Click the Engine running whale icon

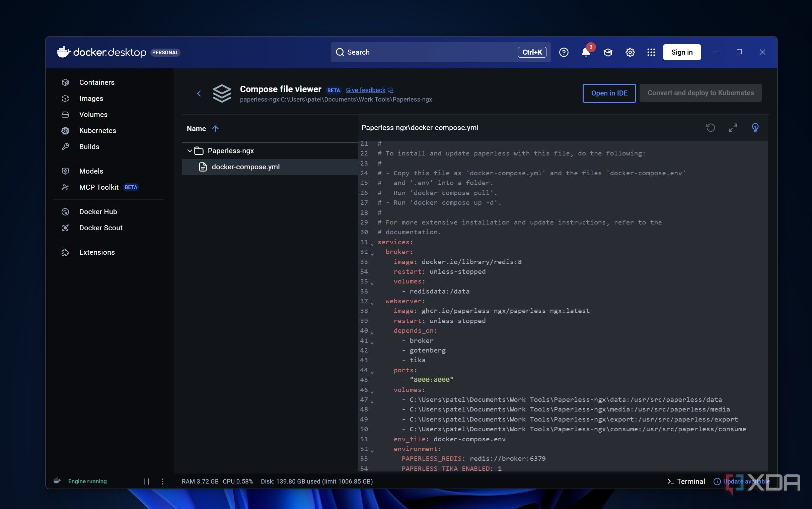coord(57,481)
